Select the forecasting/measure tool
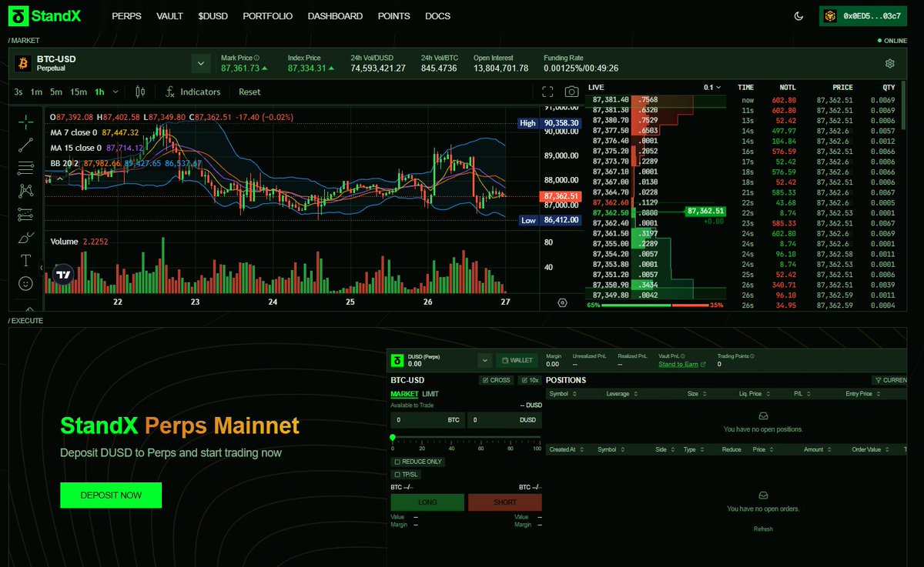Screen dimensions: 924x567 25,214
